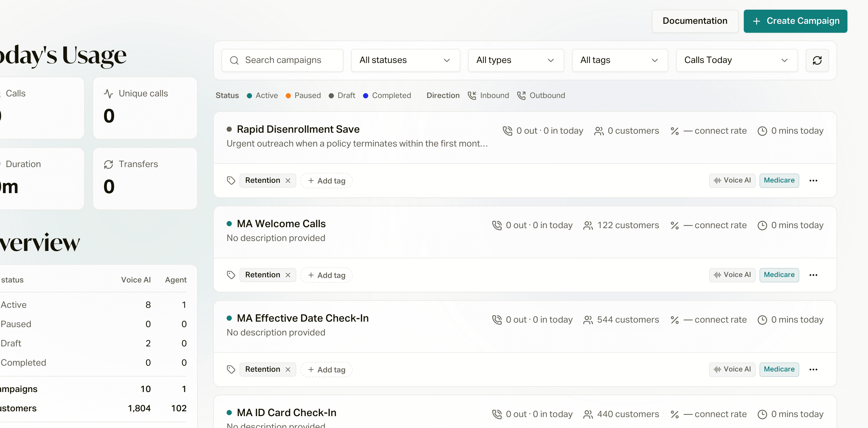This screenshot has width=868, height=428.
Task: Click Medicare badge on MA Welcome Calls
Action: pyautogui.click(x=779, y=275)
